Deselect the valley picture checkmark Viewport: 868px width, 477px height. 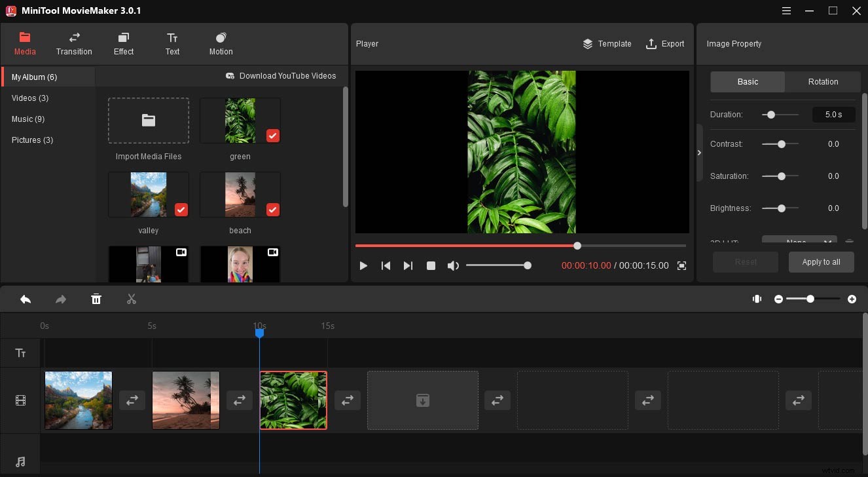point(181,210)
